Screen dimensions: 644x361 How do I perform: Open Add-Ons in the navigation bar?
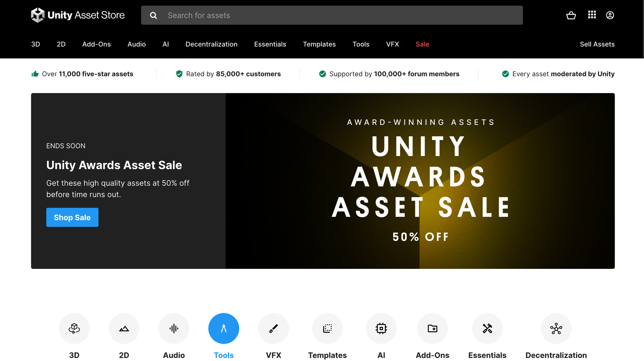click(x=97, y=44)
